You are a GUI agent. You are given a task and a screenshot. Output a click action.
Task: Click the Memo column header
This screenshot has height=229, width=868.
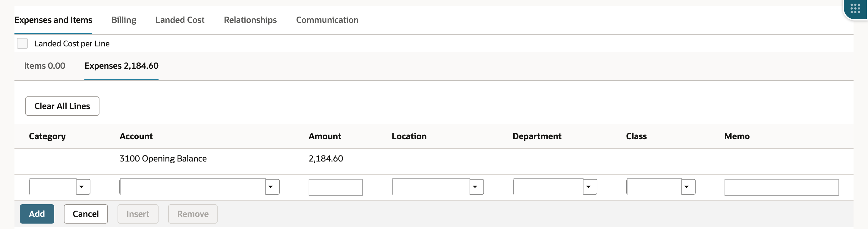click(737, 136)
